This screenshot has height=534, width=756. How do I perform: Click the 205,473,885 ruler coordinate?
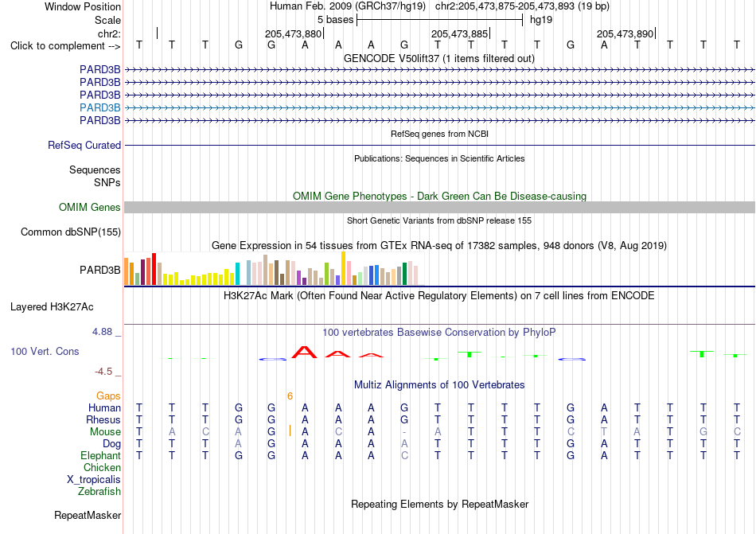pos(459,33)
